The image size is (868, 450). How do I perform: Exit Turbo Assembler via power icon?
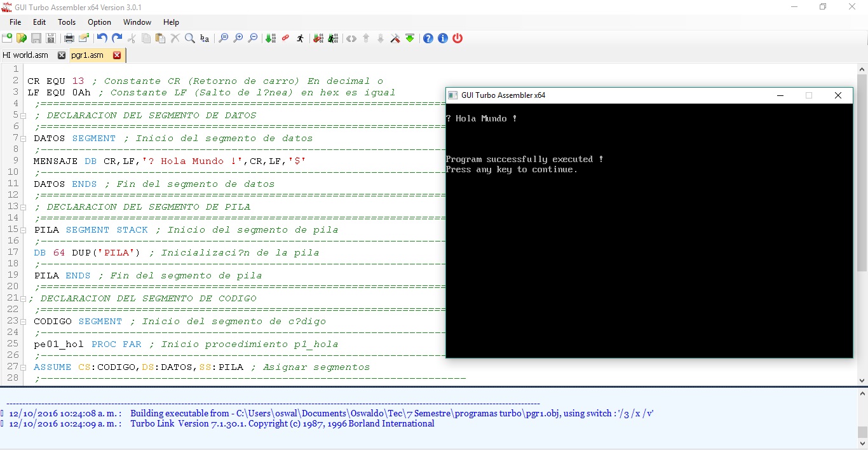coord(458,38)
